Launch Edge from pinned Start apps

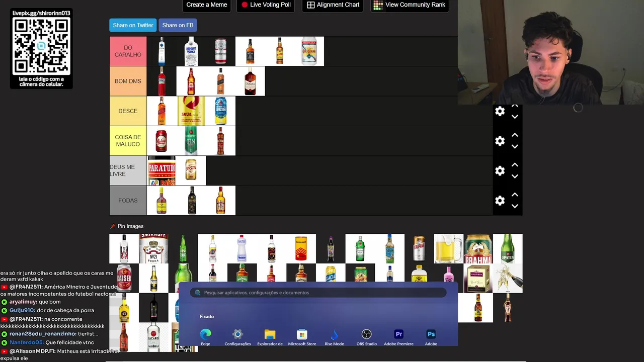point(205,337)
